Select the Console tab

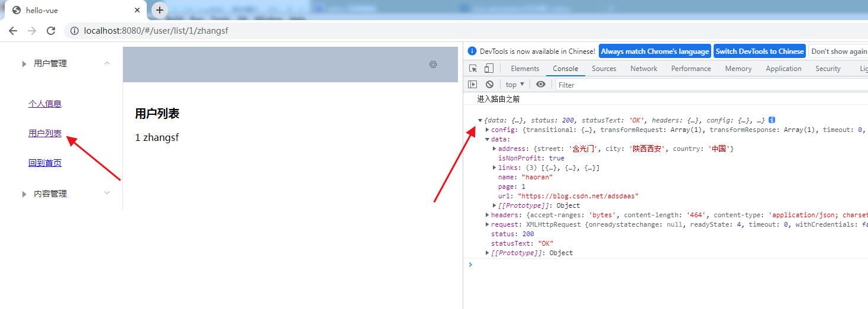tap(566, 69)
